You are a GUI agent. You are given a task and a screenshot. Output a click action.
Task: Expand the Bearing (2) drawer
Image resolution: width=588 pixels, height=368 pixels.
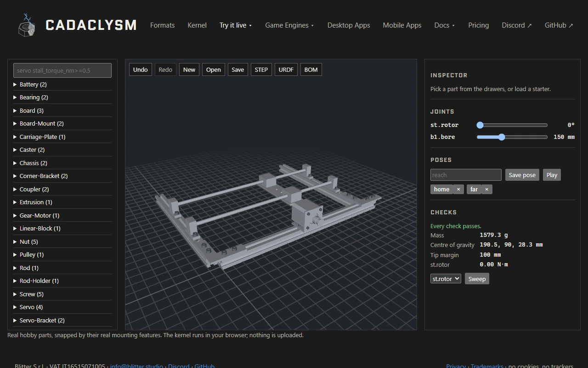click(x=62, y=97)
